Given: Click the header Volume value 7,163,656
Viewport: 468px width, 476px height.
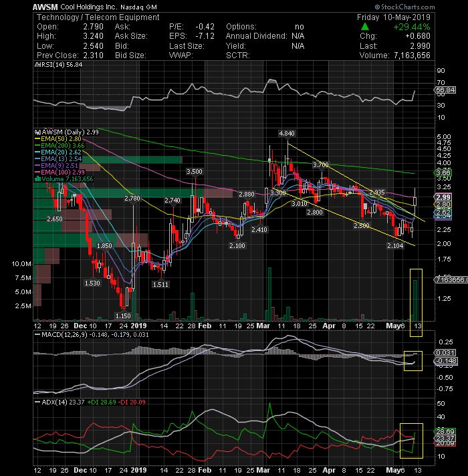Looking at the screenshot, I should click(x=412, y=55).
